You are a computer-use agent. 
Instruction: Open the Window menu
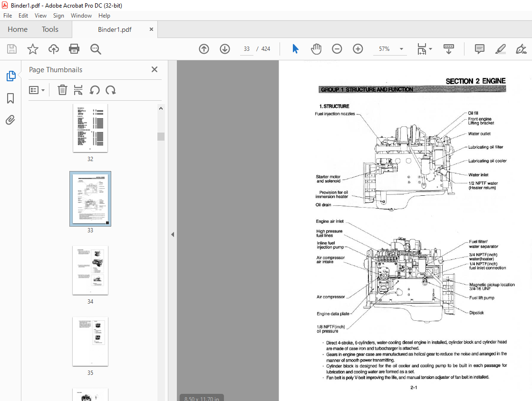click(81, 16)
